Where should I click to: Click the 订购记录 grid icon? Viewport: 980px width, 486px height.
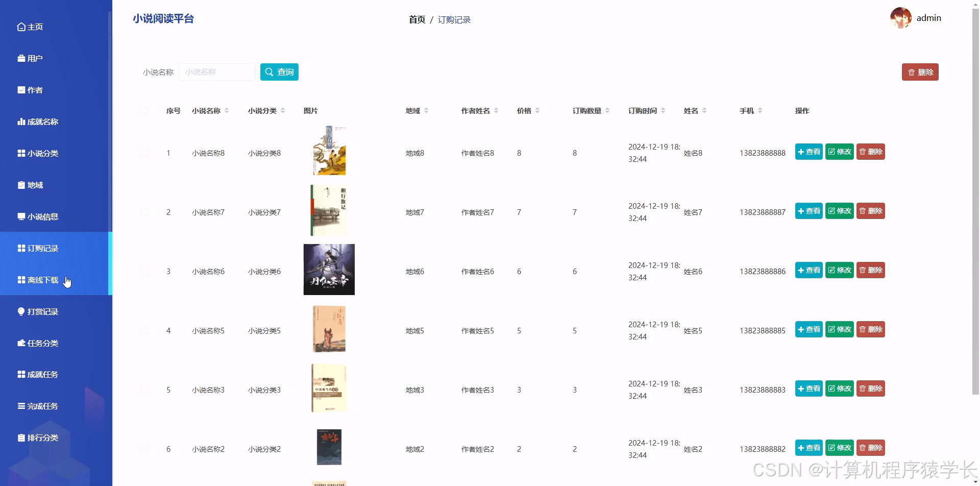[x=21, y=248]
